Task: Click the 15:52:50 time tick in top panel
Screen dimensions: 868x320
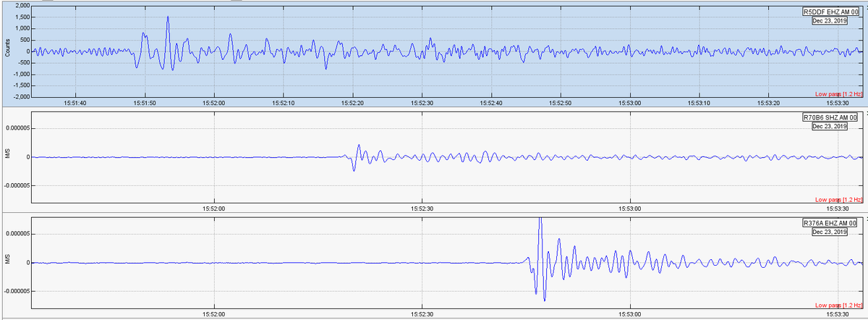Action: point(560,103)
